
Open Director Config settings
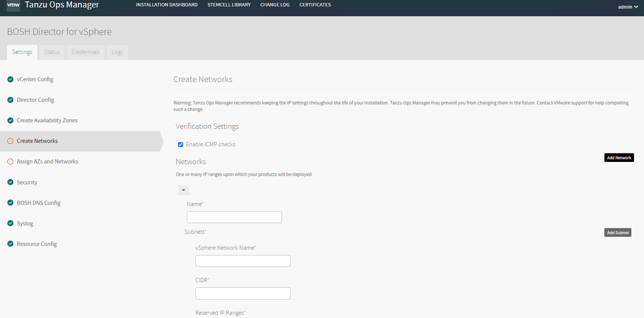[35, 100]
